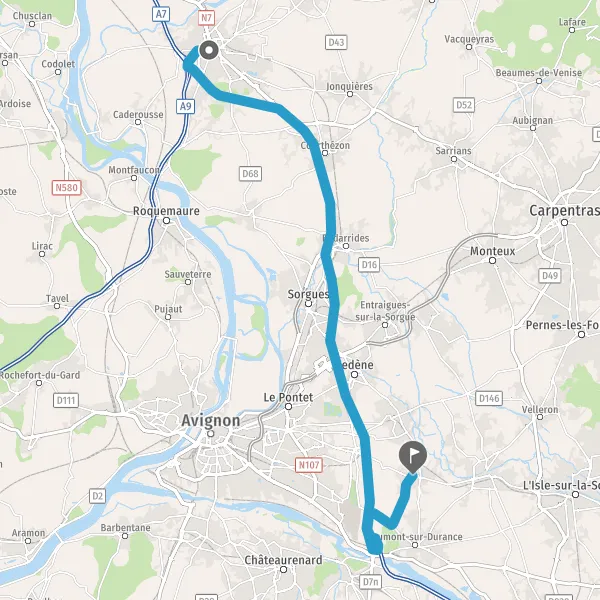
Task: Click the A9 motorway shield
Action: coord(186,106)
